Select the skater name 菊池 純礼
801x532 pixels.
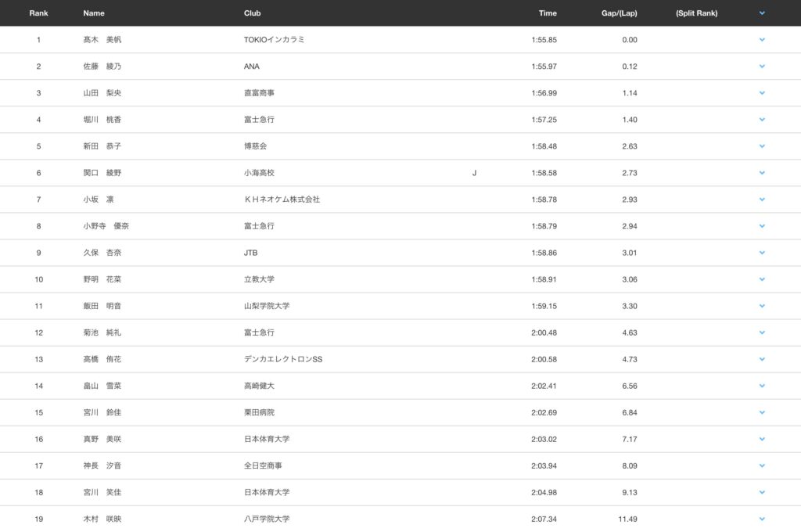coord(102,332)
